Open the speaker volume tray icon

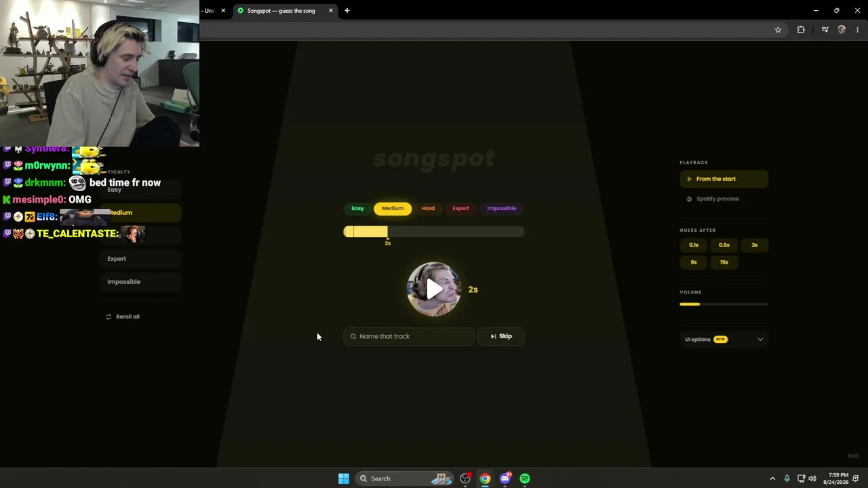click(x=812, y=479)
